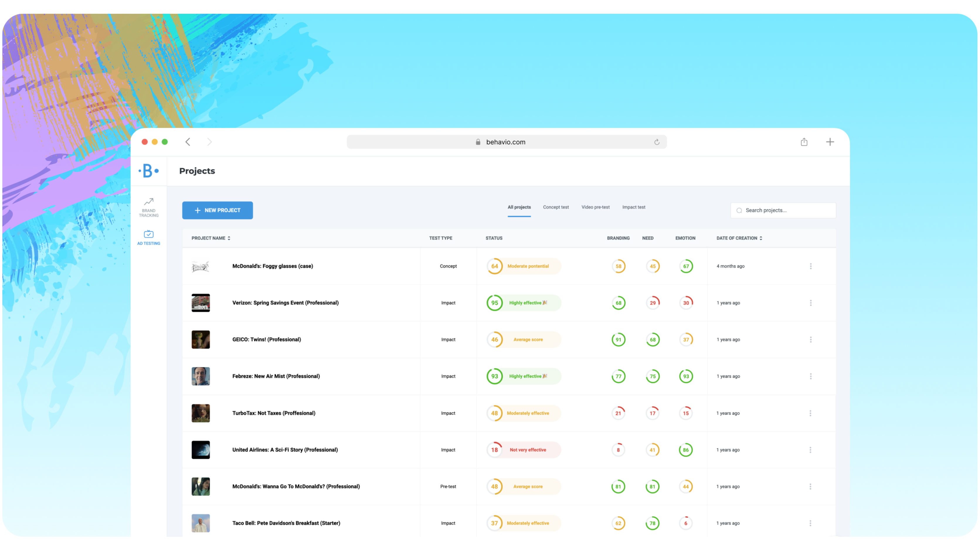Switch to the Video pre-test tab
This screenshot has width=980, height=551.
595,207
